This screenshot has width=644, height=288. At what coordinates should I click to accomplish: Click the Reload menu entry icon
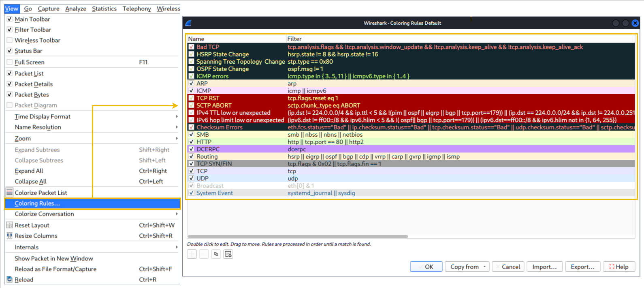(x=10, y=279)
